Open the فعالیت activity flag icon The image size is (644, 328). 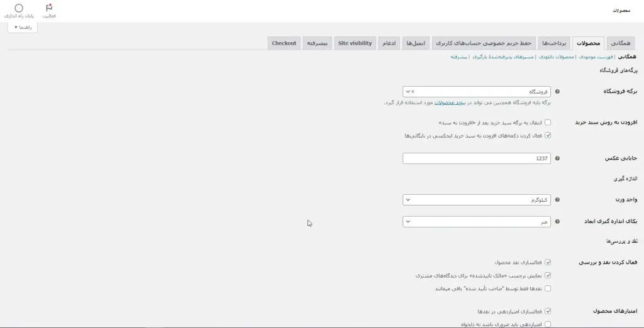[49, 8]
